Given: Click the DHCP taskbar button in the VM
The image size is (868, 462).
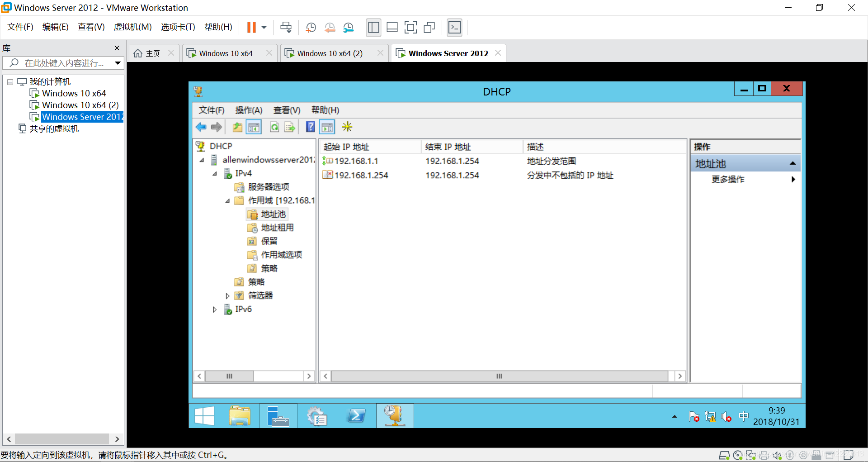Looking at the screenshot, I should (395, 416).
